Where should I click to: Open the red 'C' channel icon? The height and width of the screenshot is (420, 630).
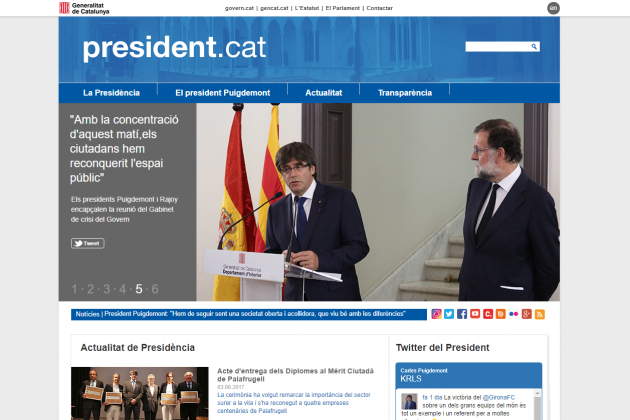pyautogui.click(x=488, y=314)
